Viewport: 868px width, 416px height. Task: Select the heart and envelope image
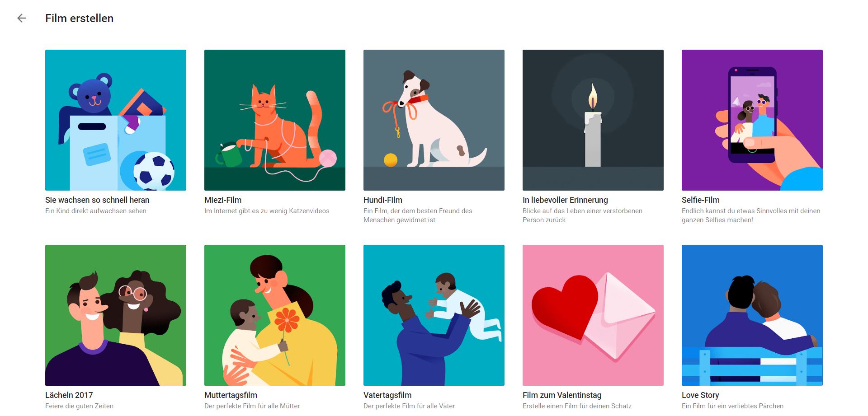click(x=593, y=315)
